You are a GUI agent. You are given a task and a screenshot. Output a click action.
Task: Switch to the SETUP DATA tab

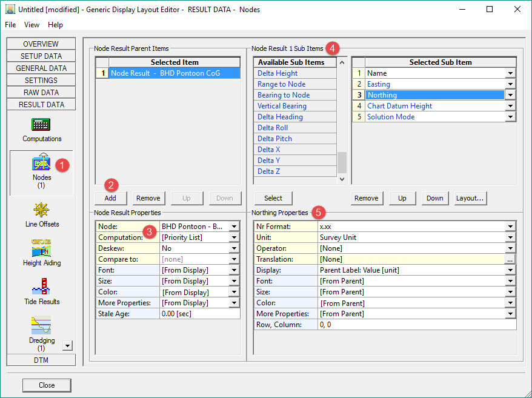(41, 56)
